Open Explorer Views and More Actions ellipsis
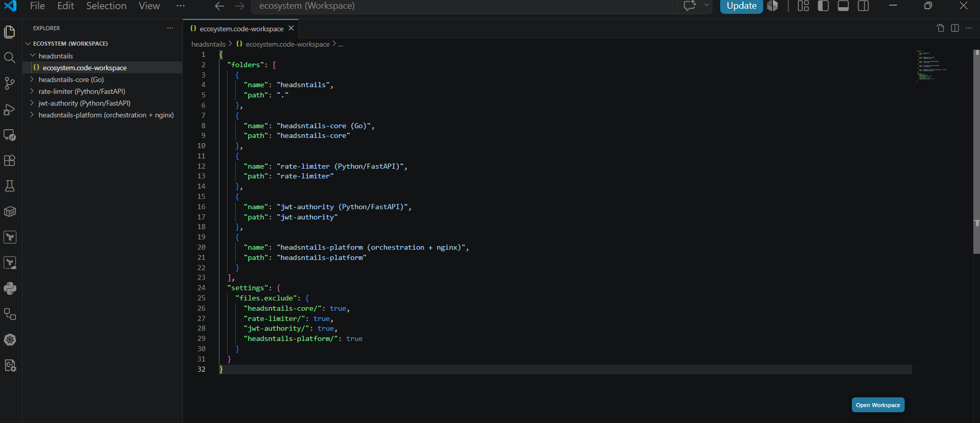 pos(170,28)
